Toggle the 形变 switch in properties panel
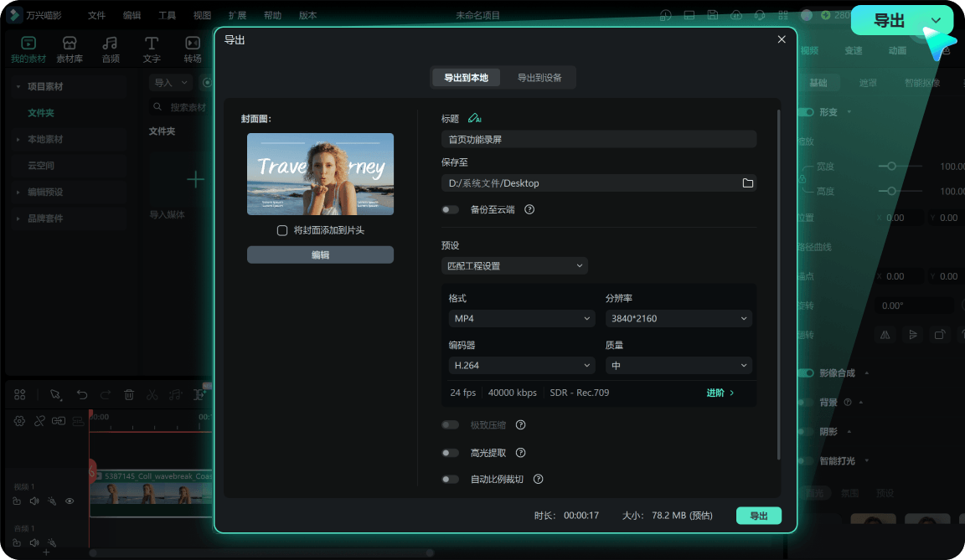 805,112
